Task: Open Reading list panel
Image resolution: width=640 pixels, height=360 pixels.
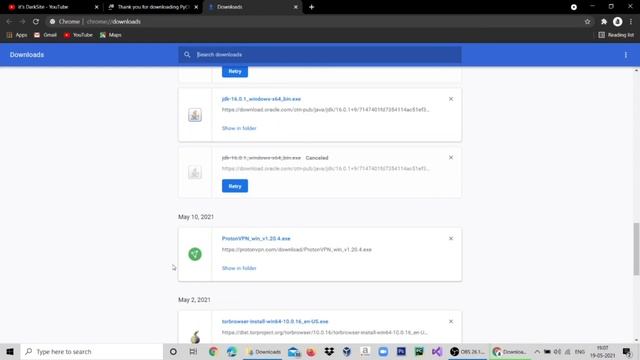Action: click(x=616, y=35)
